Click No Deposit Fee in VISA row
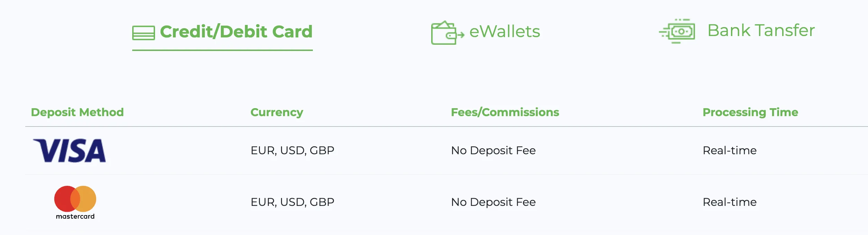The height and width of the screenshot is (235, 868). [493, 150]
